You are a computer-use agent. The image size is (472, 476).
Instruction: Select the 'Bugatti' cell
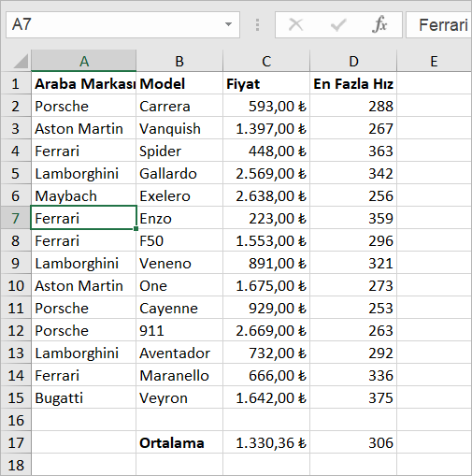coord(84,397)
